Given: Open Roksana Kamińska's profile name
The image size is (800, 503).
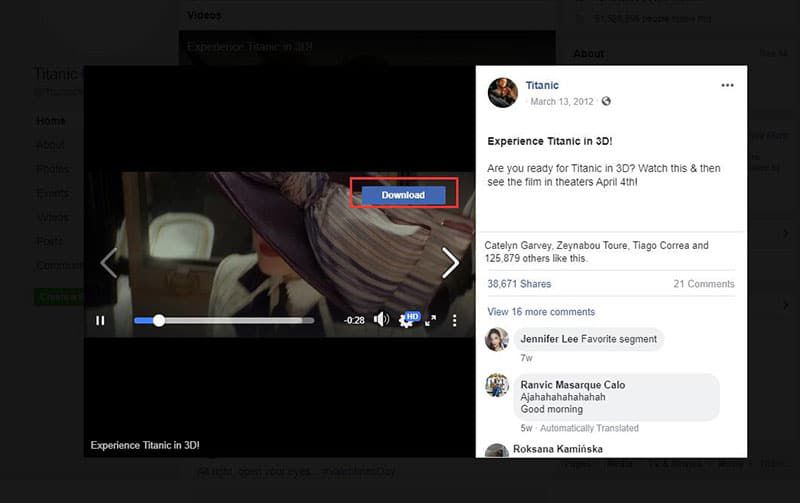Looking at the screenshot, I should click(x=558, y=449).
